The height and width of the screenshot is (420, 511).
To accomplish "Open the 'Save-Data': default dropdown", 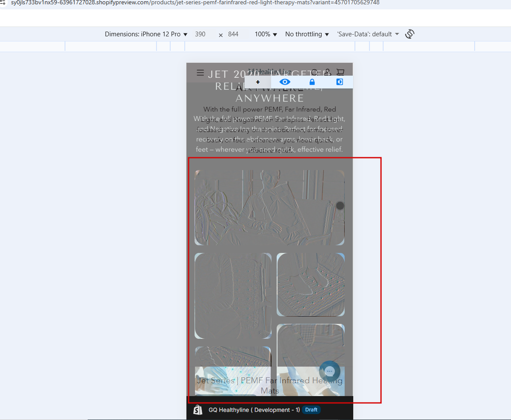I will (368, 34).
